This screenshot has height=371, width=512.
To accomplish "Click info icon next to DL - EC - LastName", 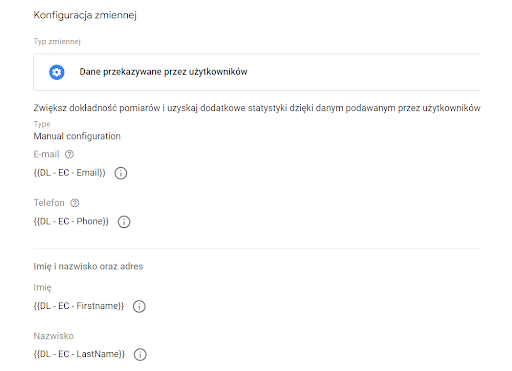I will (x=140, y=354).
